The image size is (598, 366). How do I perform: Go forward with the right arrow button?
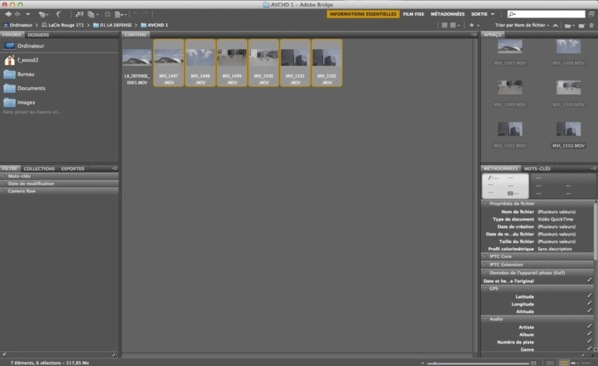click(x=17, y=14)
